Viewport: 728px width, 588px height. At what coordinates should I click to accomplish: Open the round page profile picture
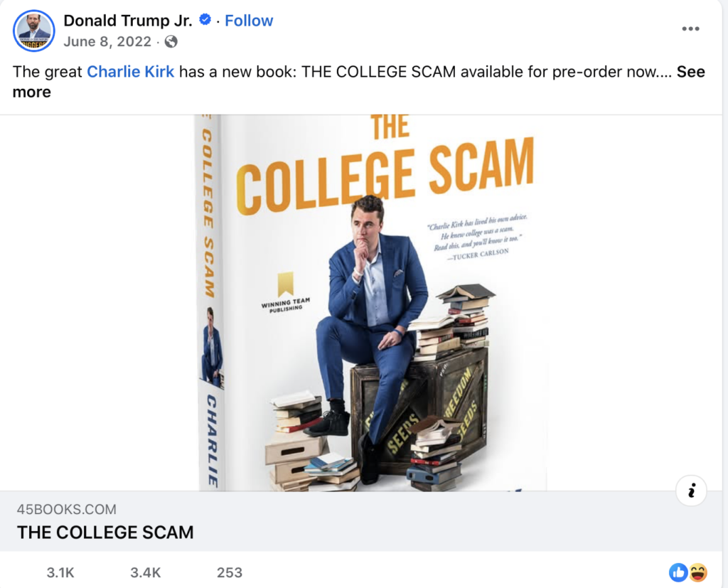(x=34, y=31)
